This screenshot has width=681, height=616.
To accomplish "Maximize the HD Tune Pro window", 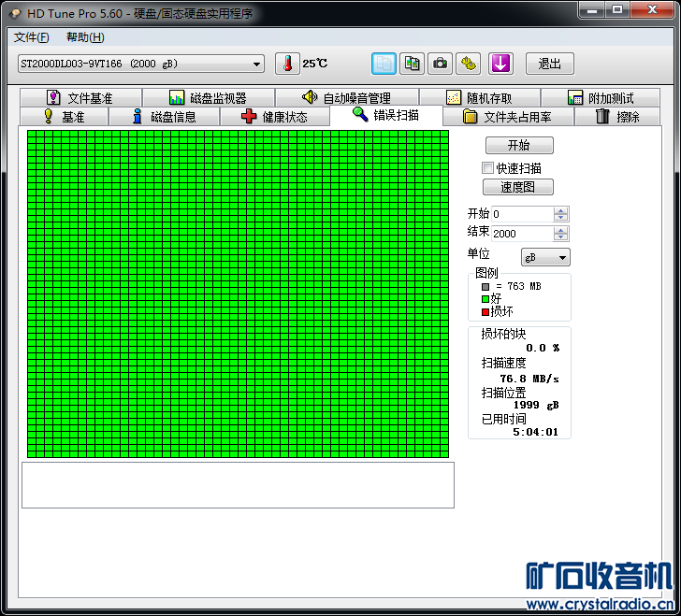I will click(x=617, y=9).
